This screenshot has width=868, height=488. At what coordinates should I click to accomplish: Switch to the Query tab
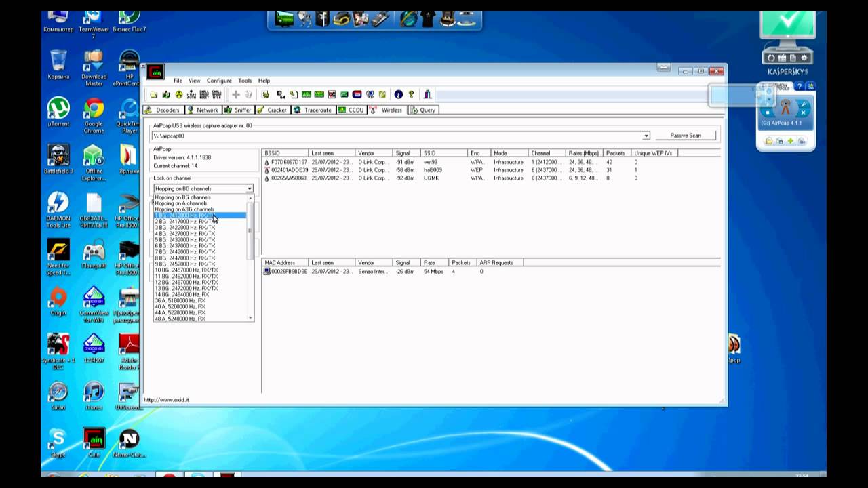pos(423,110)
